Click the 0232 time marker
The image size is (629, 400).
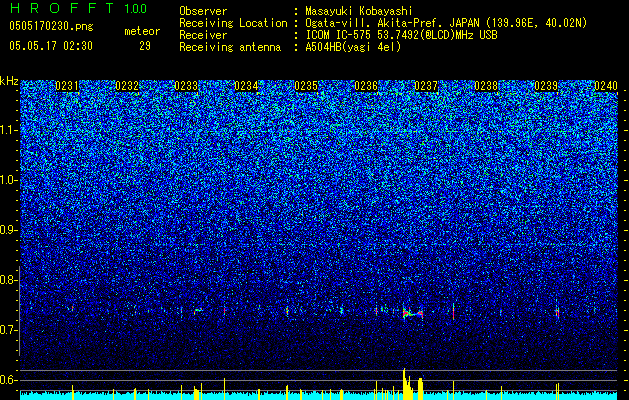point(127,86)
